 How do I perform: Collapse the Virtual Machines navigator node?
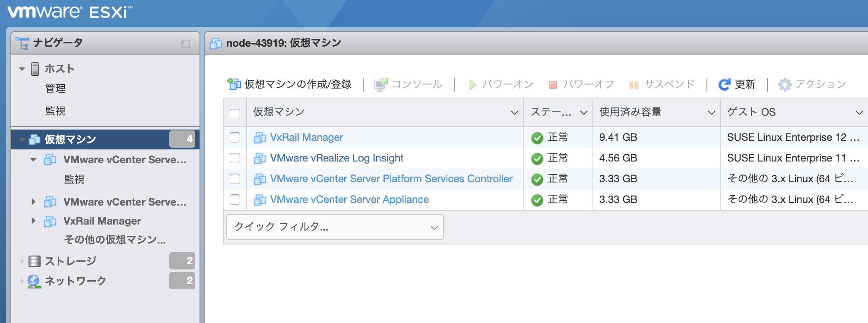[x=22, y=139]
